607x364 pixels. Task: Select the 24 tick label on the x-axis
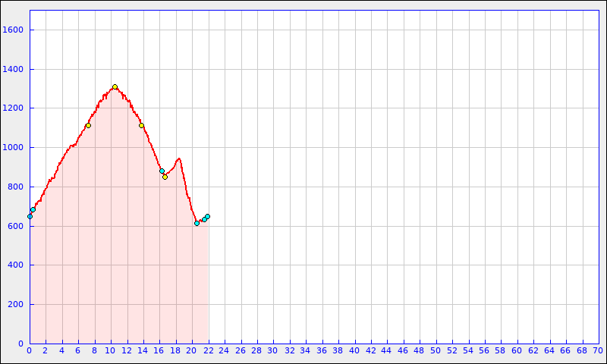[x=224, y=350]
